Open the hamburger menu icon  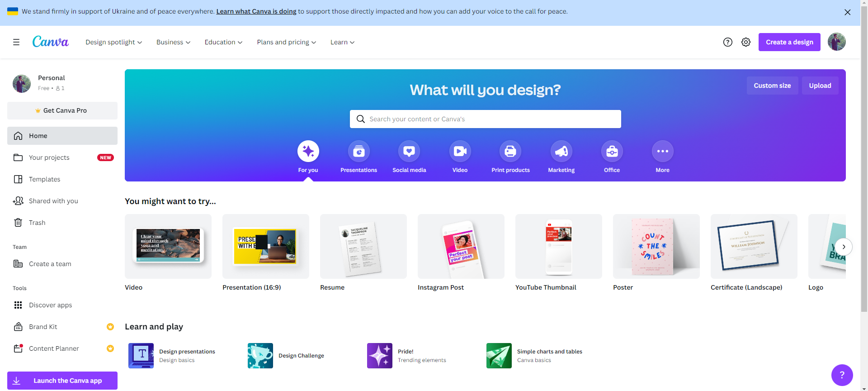click(16, 42)
